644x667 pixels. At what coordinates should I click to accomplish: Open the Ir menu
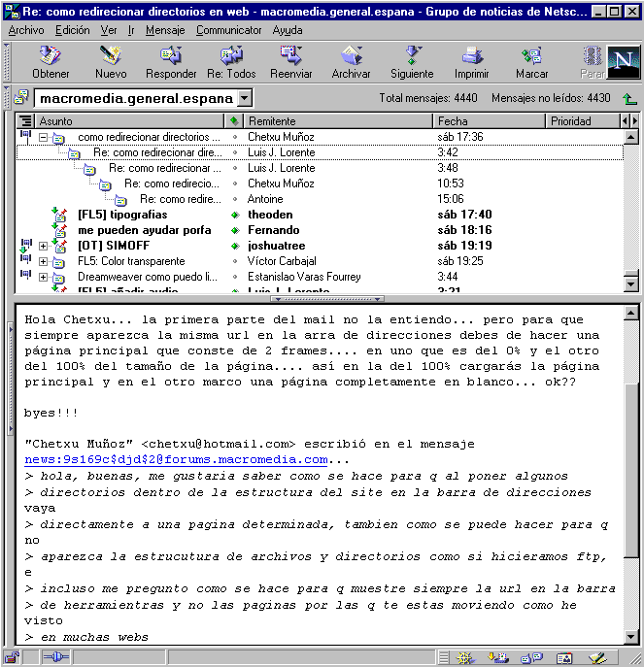click(x=131, y=30)
